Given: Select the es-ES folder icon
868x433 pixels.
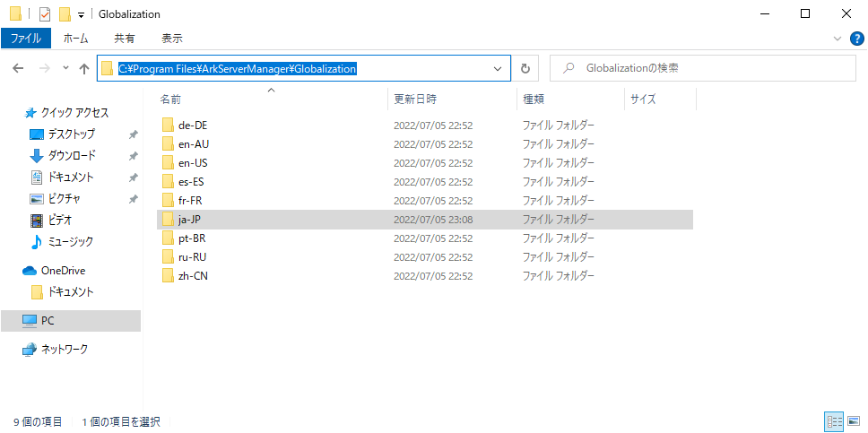Looking at the screenshot, I should point(169,182).
